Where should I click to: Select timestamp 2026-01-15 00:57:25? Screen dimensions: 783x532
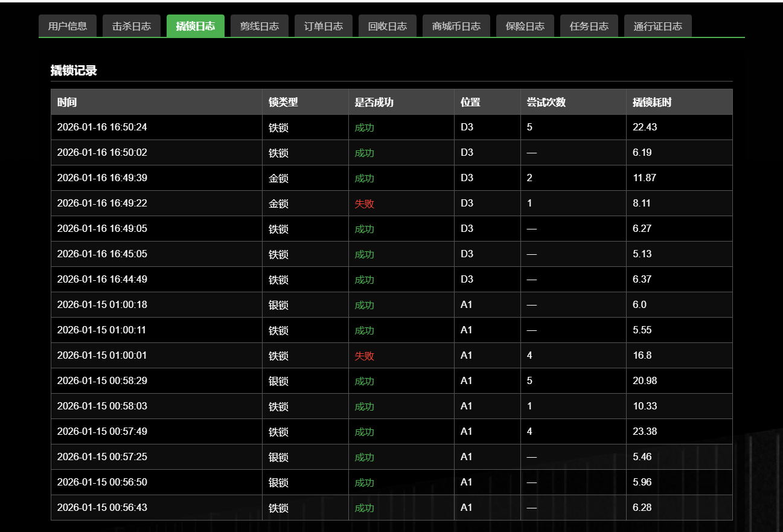coord(102,457)
